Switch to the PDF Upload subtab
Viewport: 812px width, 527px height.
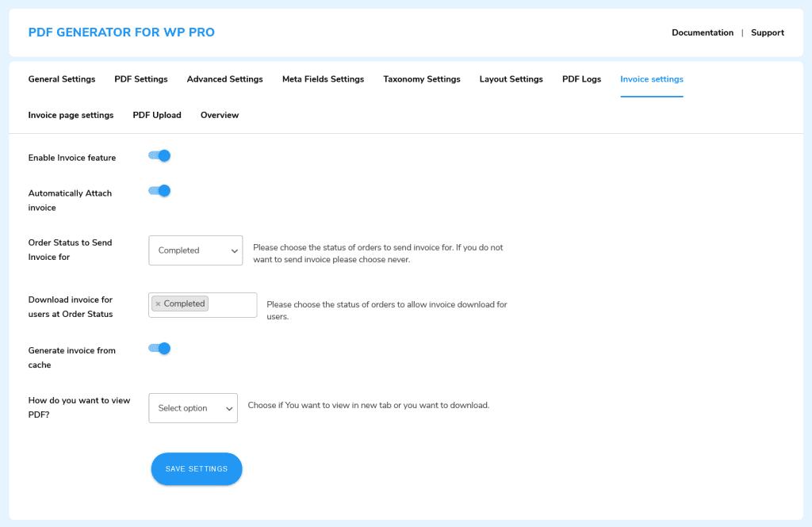[x=156, y=114]
